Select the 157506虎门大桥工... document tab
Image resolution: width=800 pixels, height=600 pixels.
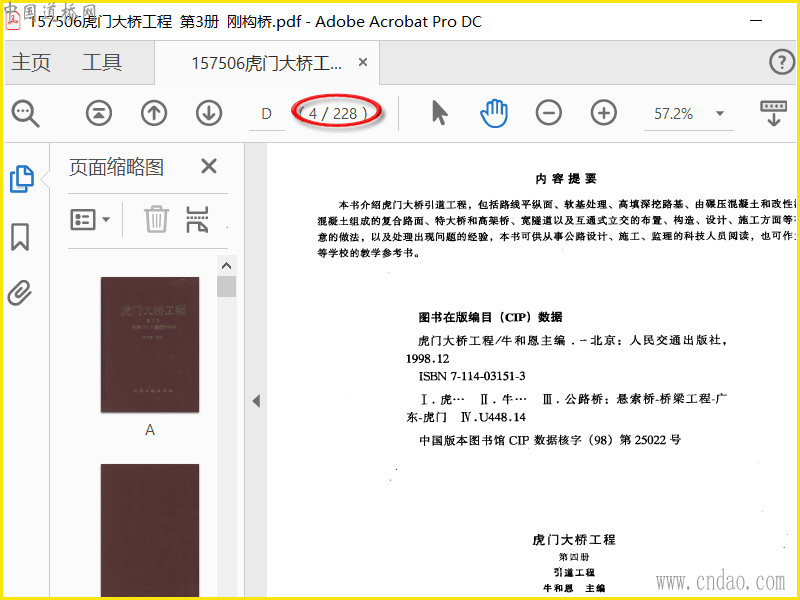coord(267,63)
